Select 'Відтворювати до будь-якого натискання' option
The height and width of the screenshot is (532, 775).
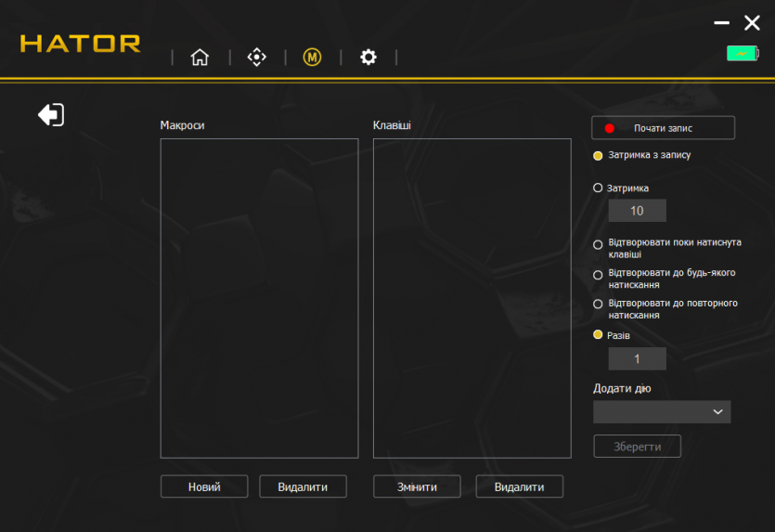click(x=599, y=275)
